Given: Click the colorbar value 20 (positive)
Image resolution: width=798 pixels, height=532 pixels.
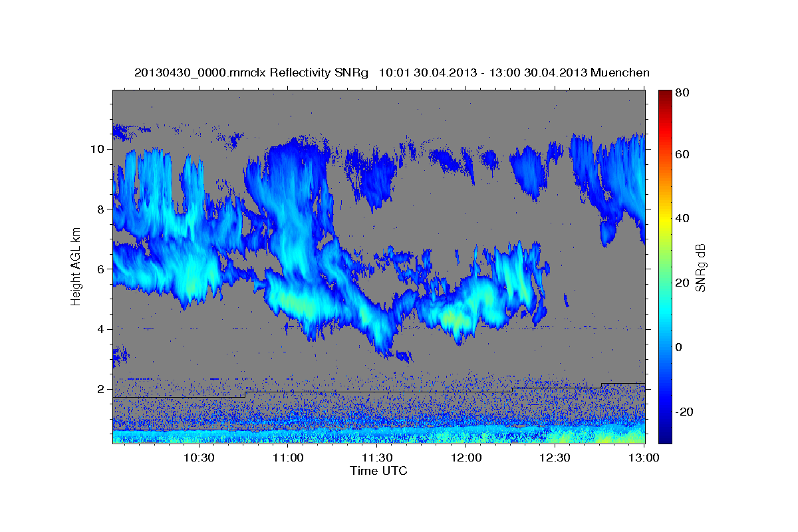Looking at the screenshot, I should click(682, 283).
